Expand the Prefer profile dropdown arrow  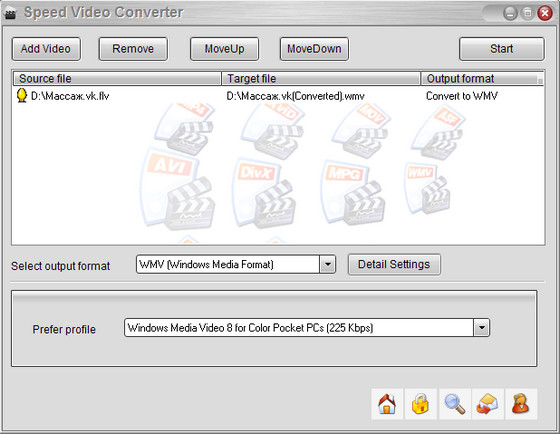click(481, 328)
